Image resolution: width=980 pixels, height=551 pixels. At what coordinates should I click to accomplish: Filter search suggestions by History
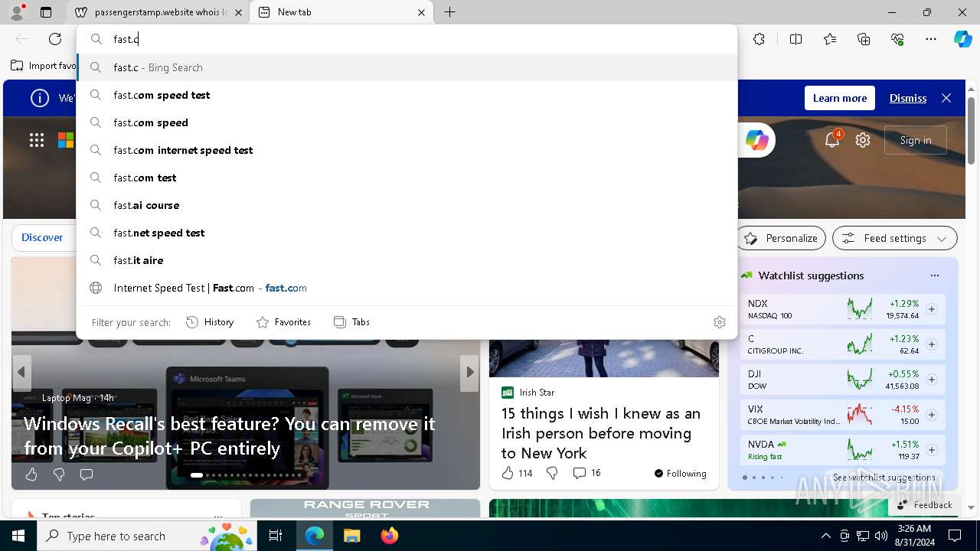(x=210, y=322)
